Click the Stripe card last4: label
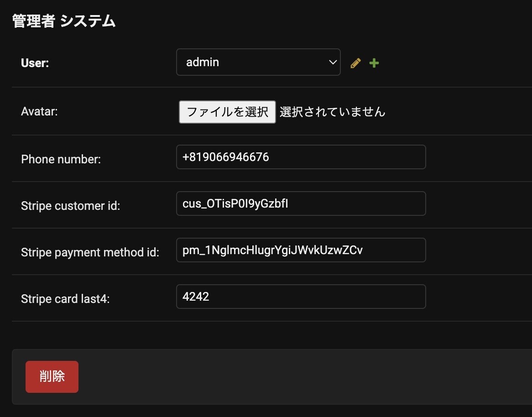532x417 pixels. 65,299
